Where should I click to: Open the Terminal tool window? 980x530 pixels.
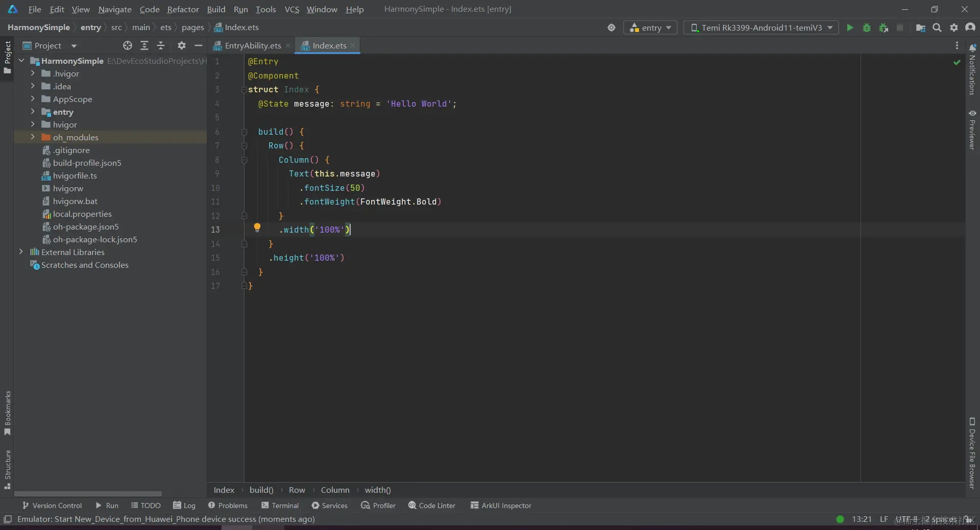pos(280,506)
